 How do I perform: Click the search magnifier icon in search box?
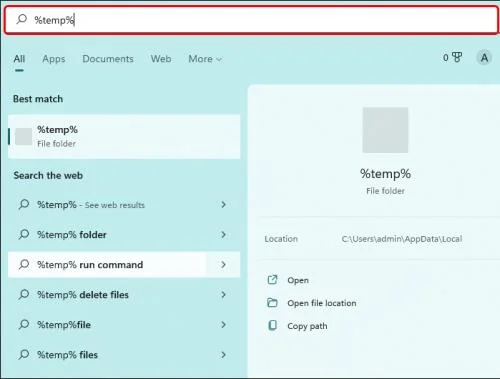point(22,19)
